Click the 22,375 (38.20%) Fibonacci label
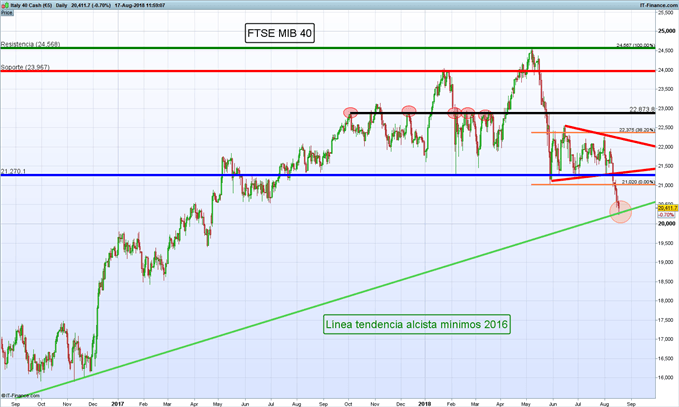This screenshot has height=407, width=679. 637,130
